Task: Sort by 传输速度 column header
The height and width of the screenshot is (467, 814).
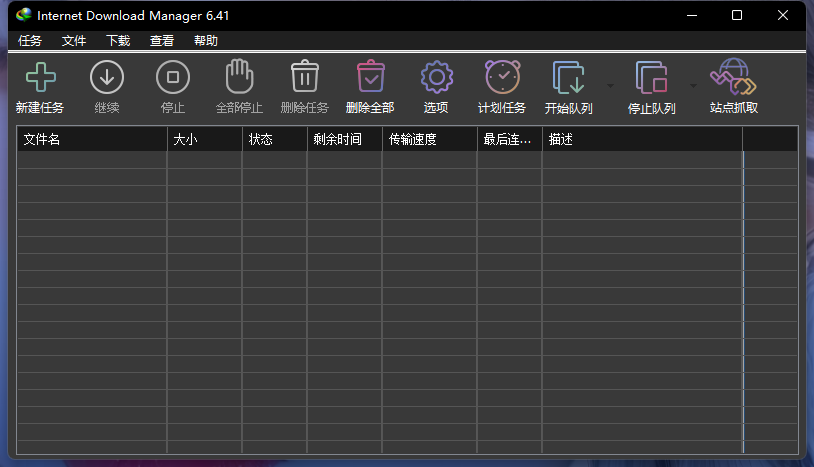Action: [430, 139]
